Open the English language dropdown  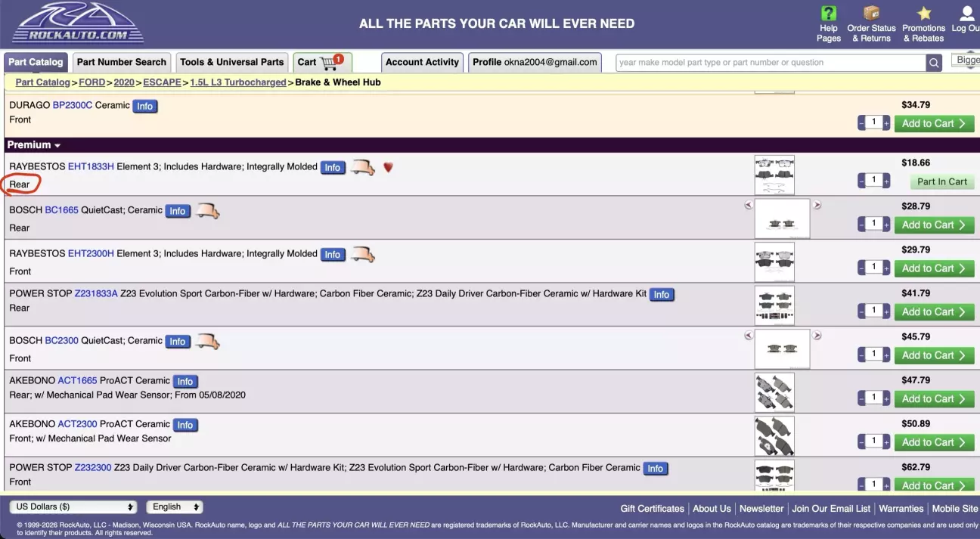tap(175, 507)
